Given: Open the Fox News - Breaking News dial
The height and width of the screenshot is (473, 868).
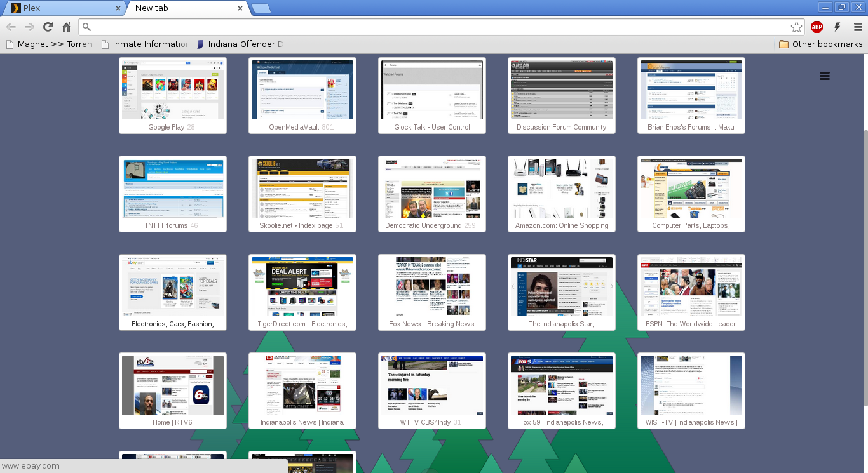Looking at the screenshot, I should (432, 293).
